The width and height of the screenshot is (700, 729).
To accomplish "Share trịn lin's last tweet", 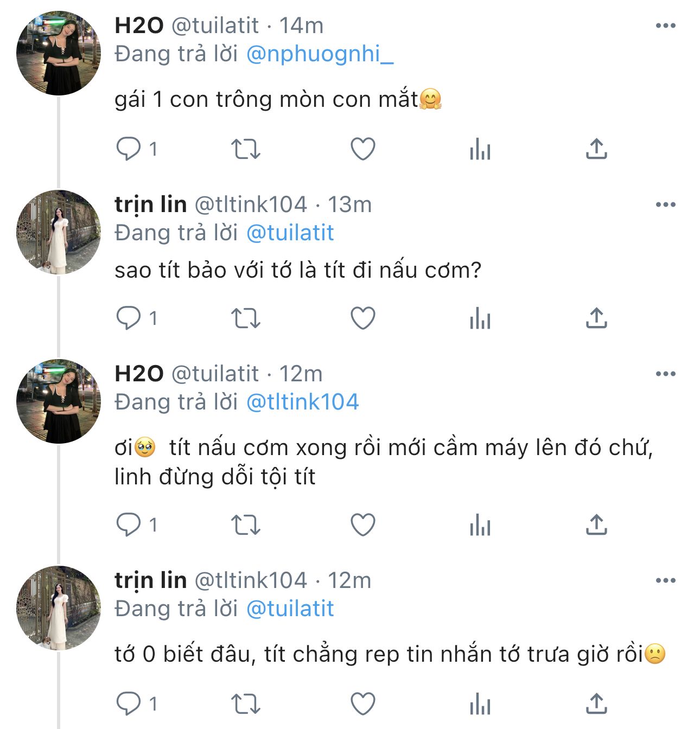I will (x=596, y=704).
